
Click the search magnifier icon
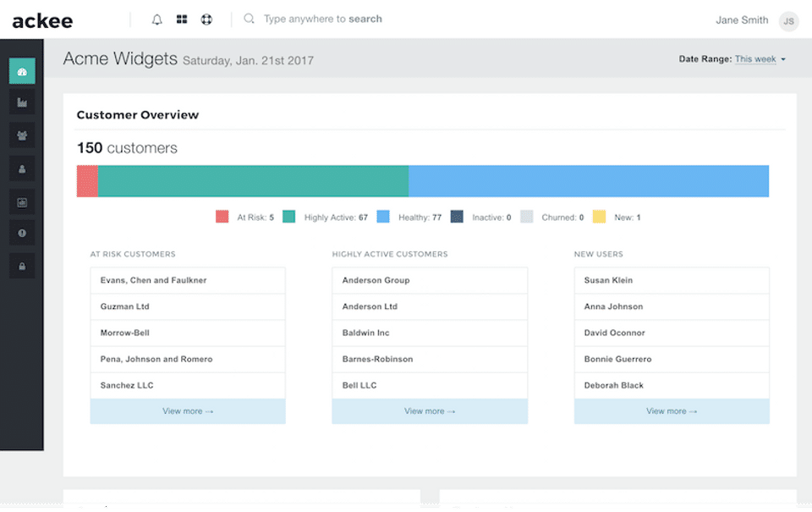(249, 19)
